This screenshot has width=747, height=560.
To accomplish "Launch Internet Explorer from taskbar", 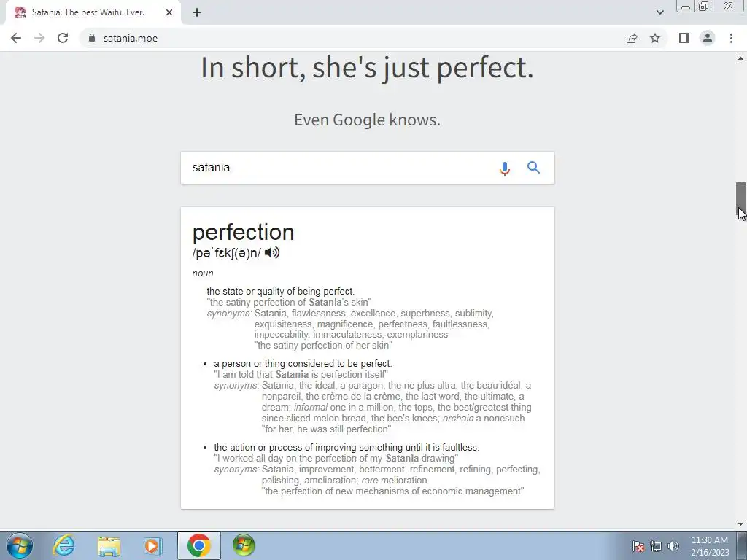I will pyautogui.click(x=64, y=545).
